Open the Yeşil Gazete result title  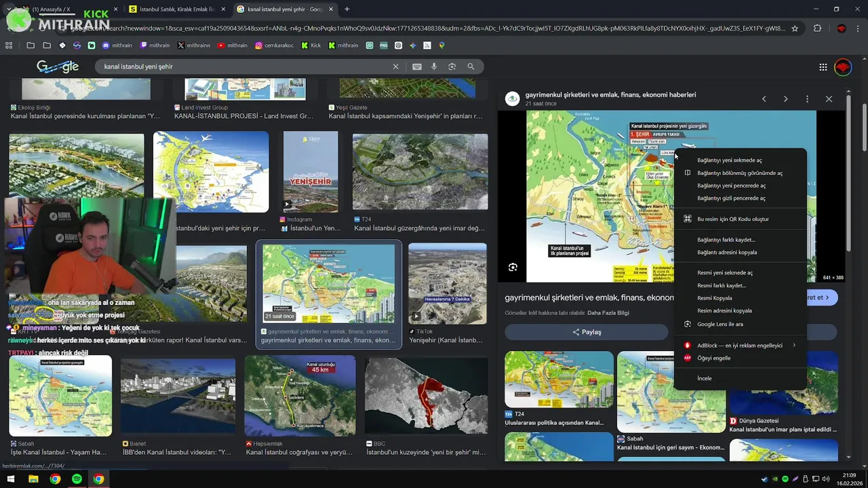406,116
